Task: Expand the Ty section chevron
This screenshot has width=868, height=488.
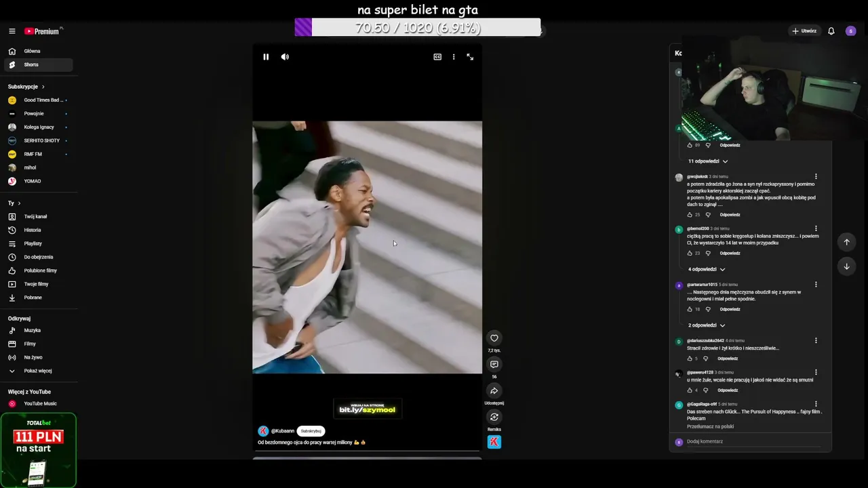Action: coord(19,203)
